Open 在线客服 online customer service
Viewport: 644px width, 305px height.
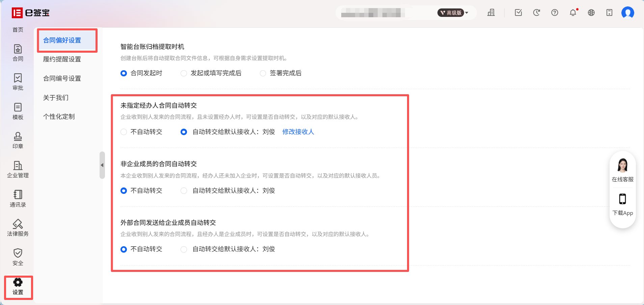click(623, 171)
